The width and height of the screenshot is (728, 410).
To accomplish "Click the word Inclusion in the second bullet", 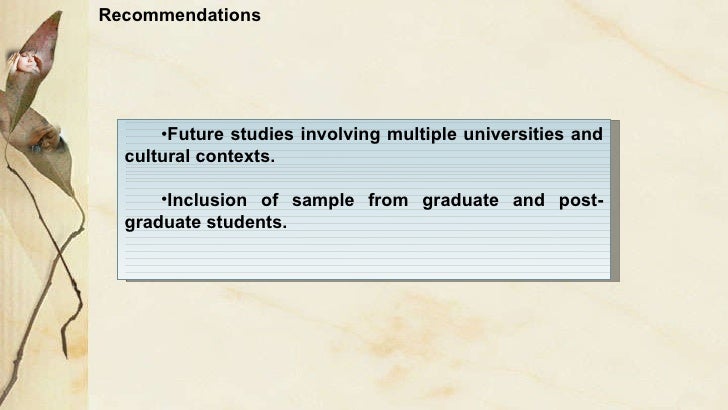I will [207, 201].
